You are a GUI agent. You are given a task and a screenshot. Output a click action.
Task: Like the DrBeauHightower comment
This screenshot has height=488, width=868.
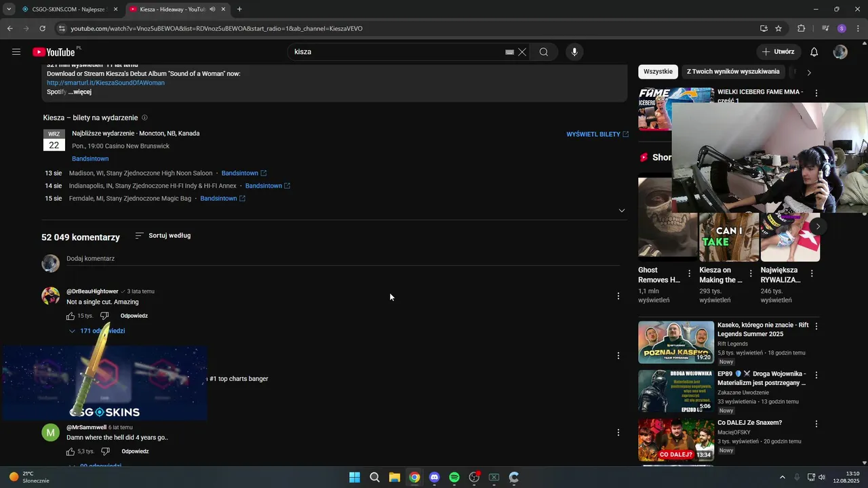click(71, 316)
